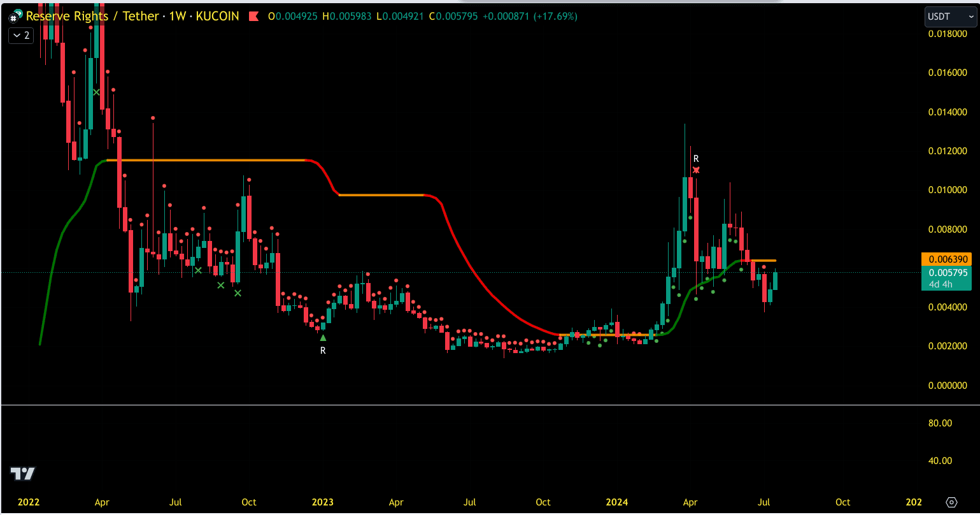The height and width of the screenshot is (515, 980).
Task: Click the 2024 time axis label
Action: [618, 502]
